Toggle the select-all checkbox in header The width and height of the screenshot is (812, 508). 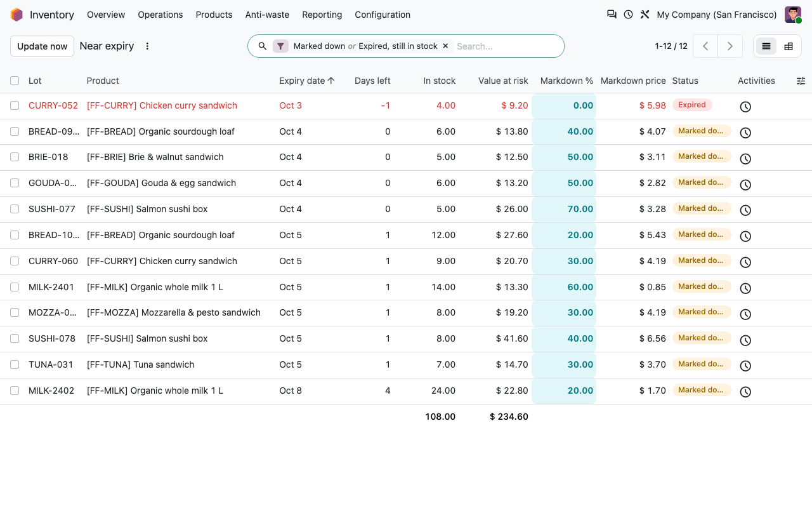point(15,81)
